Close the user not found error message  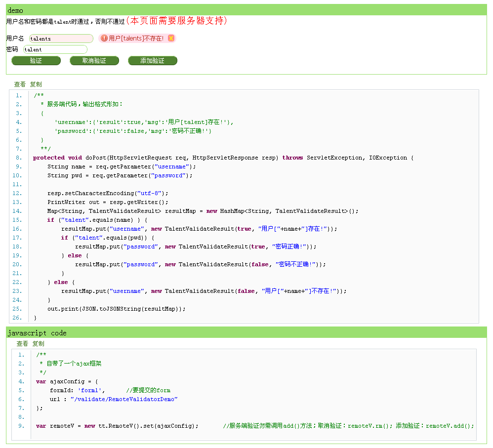pos(171,38)
